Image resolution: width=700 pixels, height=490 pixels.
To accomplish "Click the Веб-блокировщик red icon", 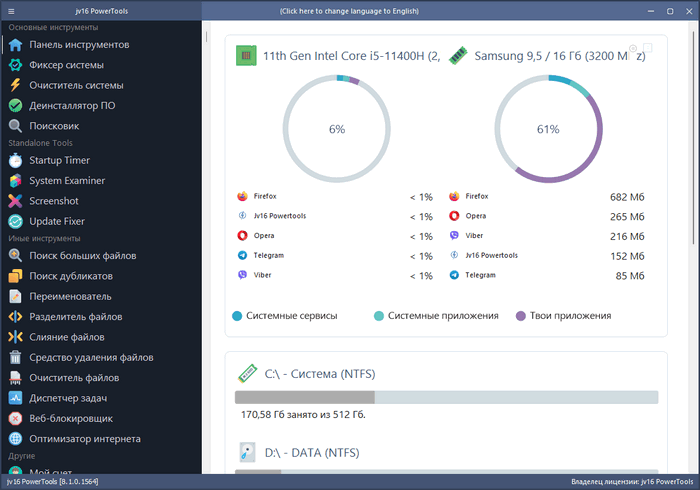I will (16, 419).
